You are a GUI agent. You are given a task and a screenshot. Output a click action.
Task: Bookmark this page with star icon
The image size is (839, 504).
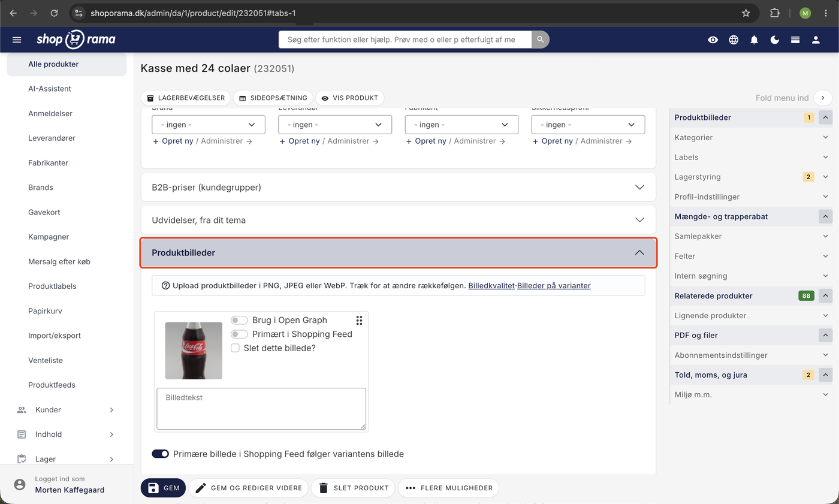click(746, 13)
